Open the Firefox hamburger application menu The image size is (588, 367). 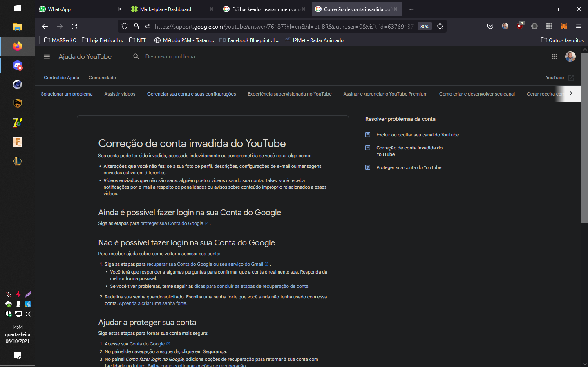(x=579, y=27)
